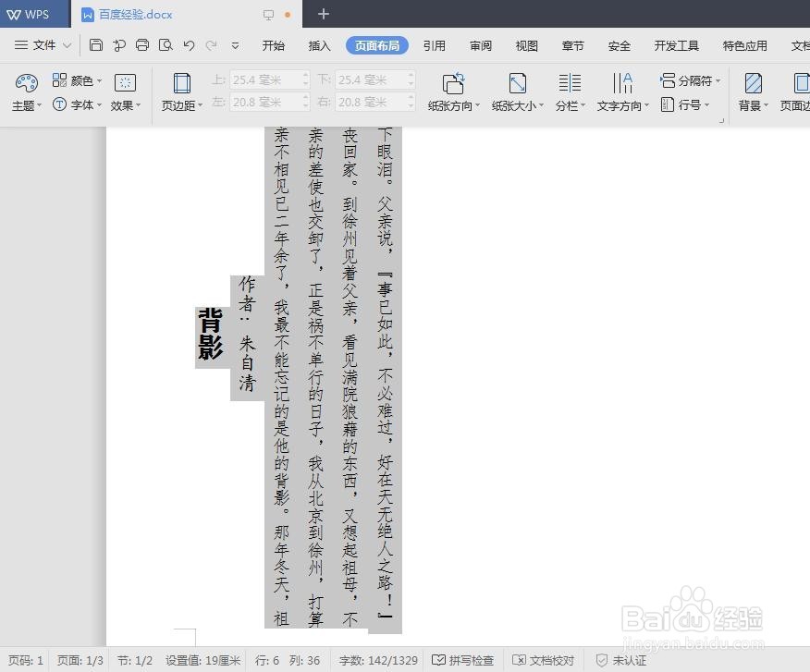The width and height of the screenshot is (810, 672).
Task: Click the export to PDF icon
Action: click(x=119, y=45)
